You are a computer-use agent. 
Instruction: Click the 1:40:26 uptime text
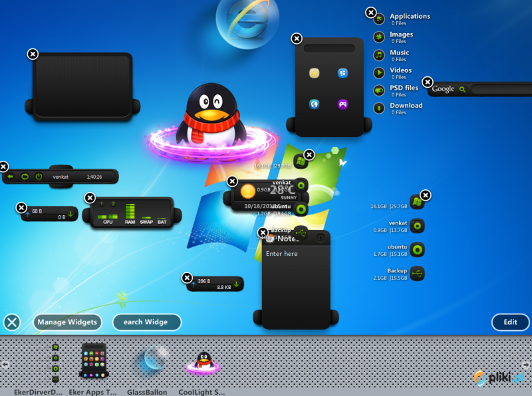point(94,177)
